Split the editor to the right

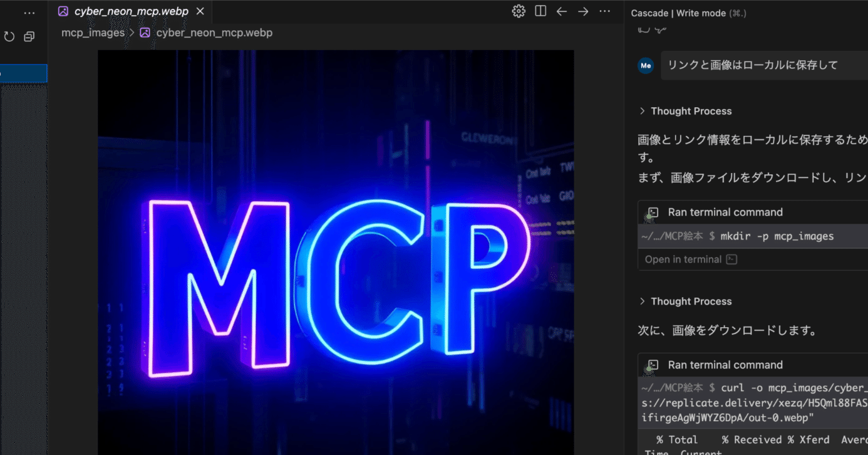point(540,11)
